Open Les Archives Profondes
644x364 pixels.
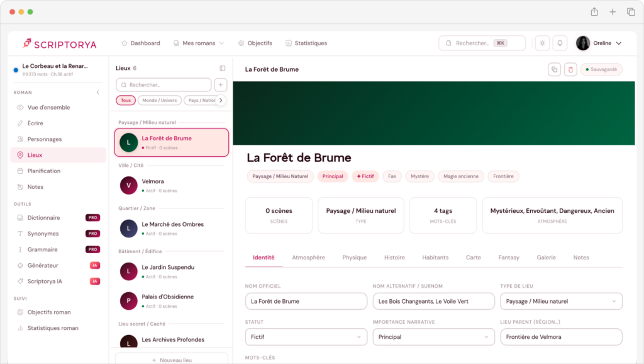[172, 339]
